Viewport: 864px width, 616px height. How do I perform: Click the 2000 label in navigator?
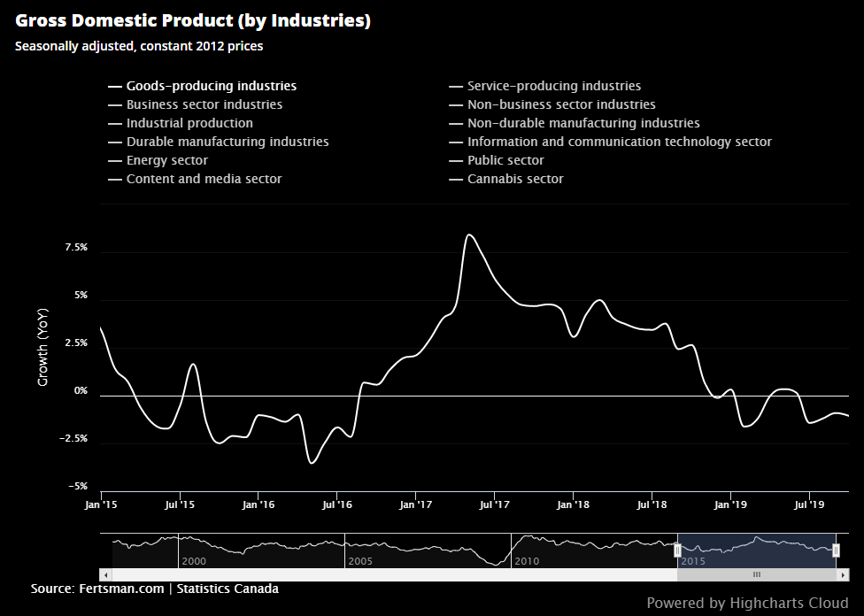point(194,561)
